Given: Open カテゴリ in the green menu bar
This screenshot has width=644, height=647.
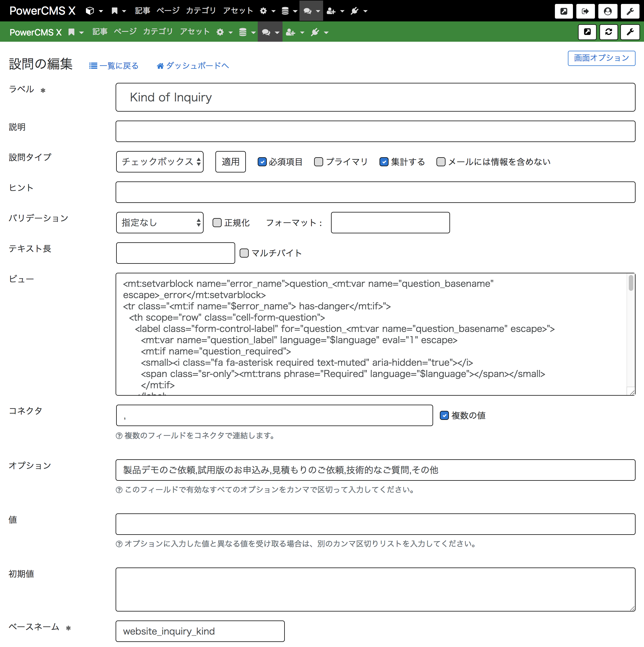Looking at the screenshot, I should (158, 32).
